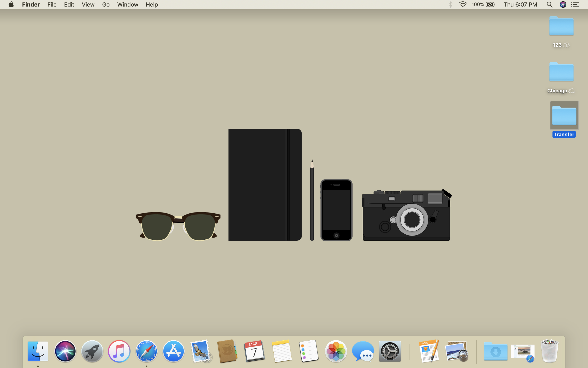Screen dimensions: 588x368
Task: Open iTunes from the Dock
Action: [x=119, y=351]
